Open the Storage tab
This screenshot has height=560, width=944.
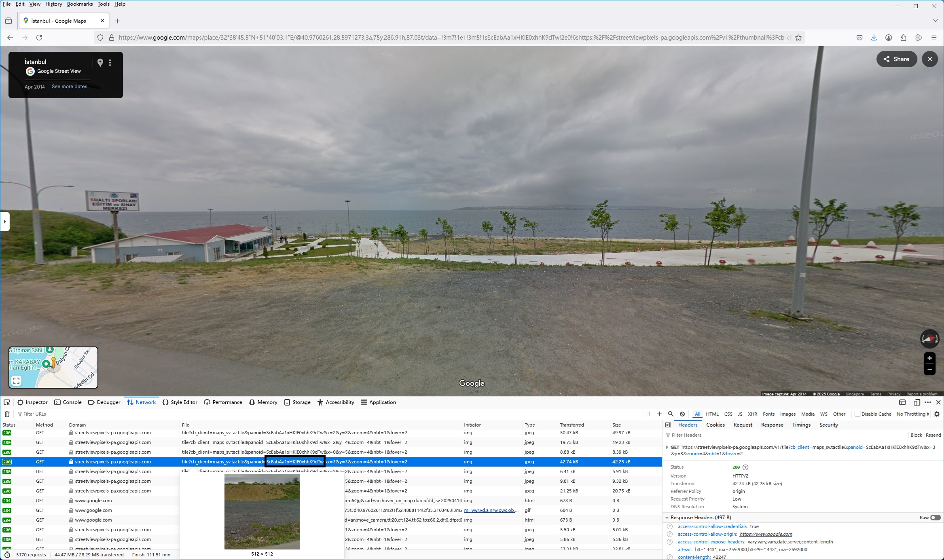click(297, 402)
